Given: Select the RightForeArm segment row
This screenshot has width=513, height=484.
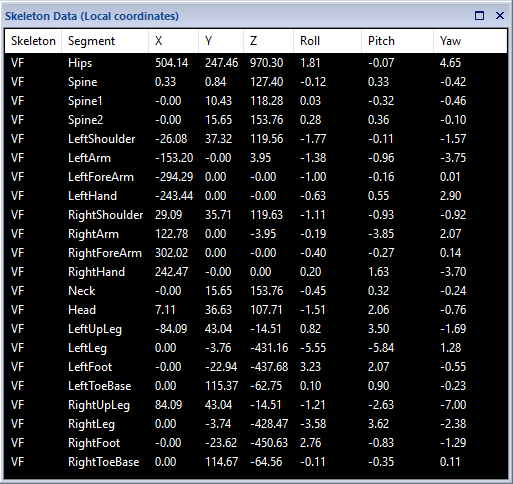Looking at the screenshot, I should click(x=256, y=253).
